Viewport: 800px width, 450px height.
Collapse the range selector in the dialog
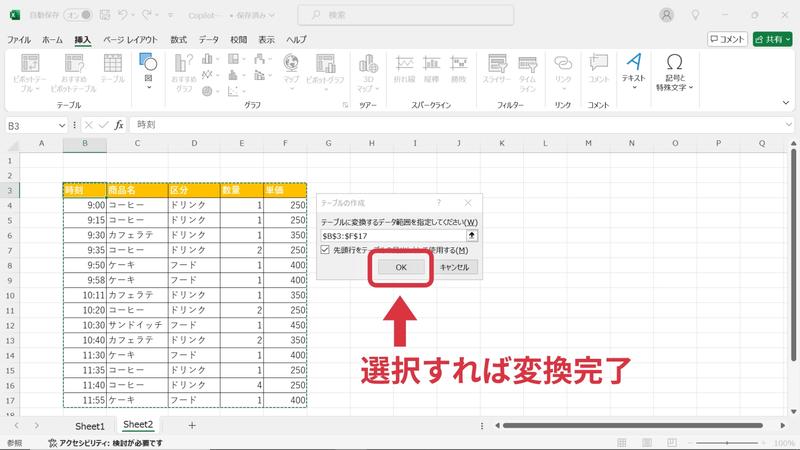(471, 235)
